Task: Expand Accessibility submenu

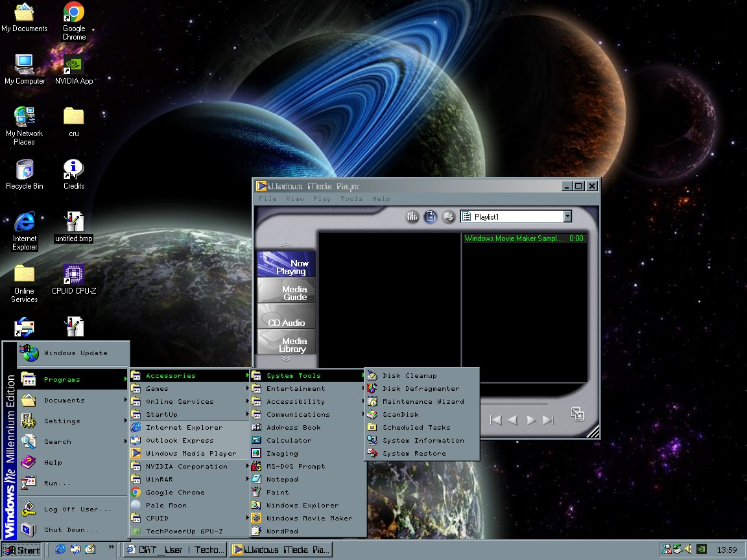Action: point(308,401)
